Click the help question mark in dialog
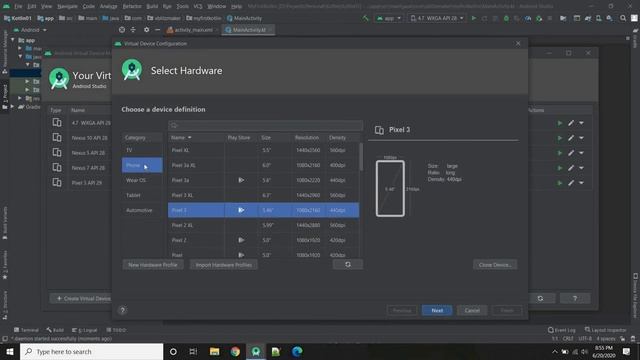 tap(122, 310)
